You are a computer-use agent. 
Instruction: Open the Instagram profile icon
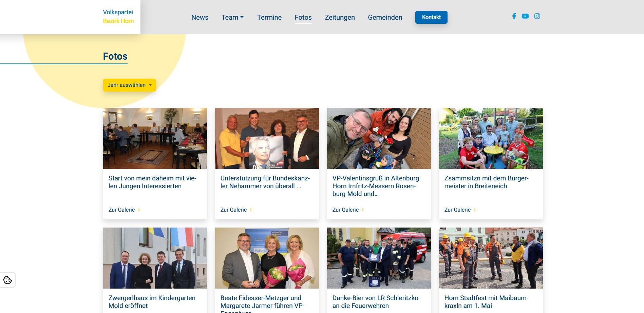click(537, 16)
